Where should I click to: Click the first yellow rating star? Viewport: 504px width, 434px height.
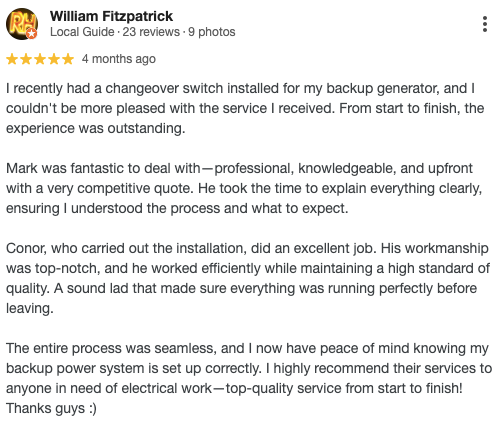click(x=12, y=59)
